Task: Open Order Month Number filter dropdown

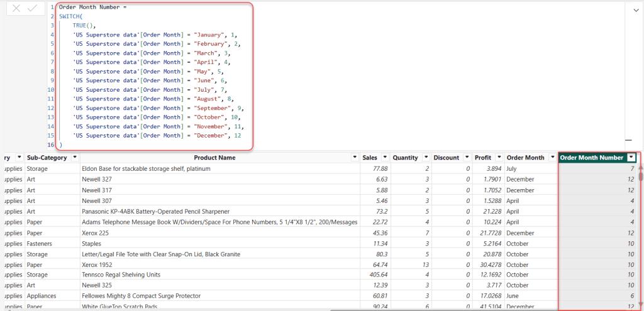Action: [x=631, y=158]
